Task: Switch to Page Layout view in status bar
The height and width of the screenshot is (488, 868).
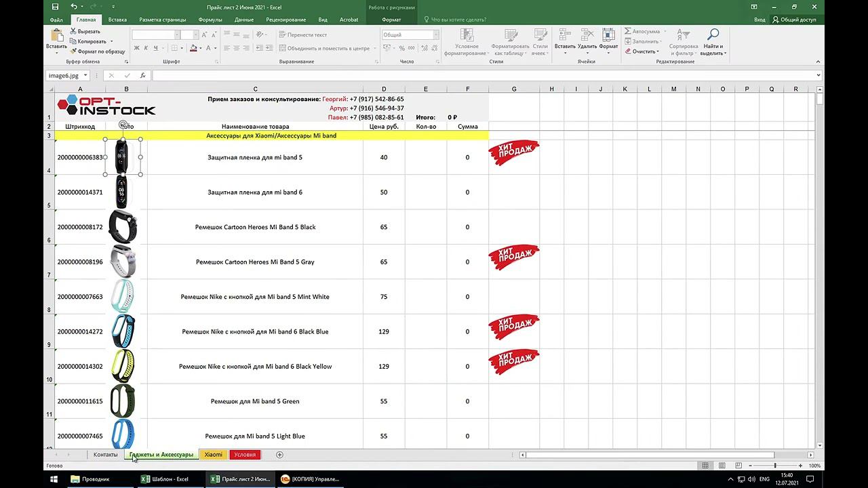Action: pos(722,466)
